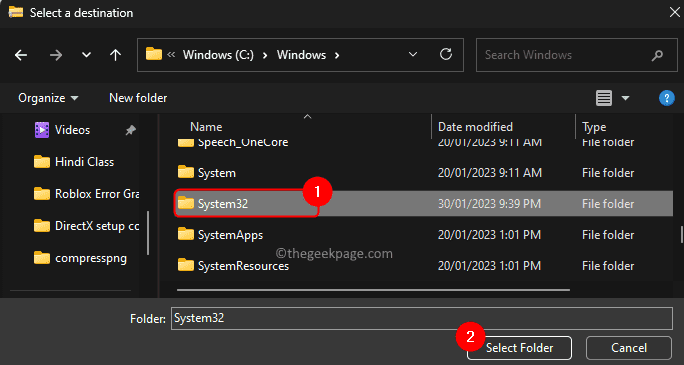Open Help with the question mark icon
Image resolution: width=684 pixels, height=365 pixels.
coord(667,98)
